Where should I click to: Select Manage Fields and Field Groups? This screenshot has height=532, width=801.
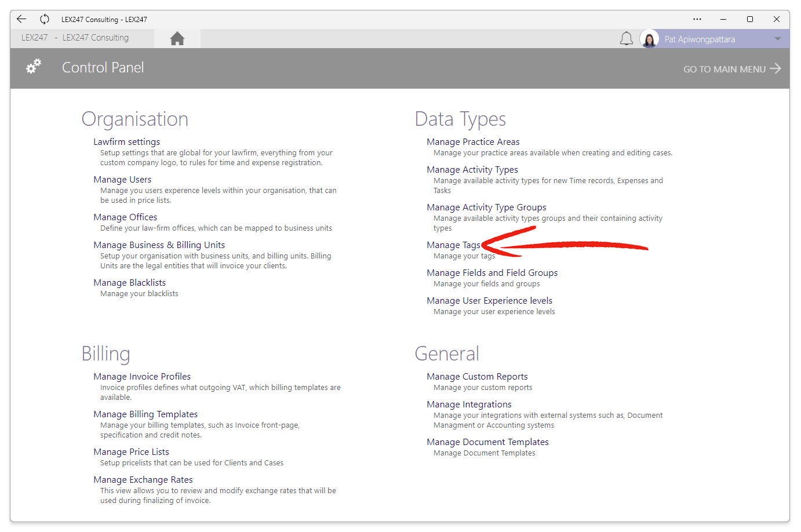(x=491, y=273)
